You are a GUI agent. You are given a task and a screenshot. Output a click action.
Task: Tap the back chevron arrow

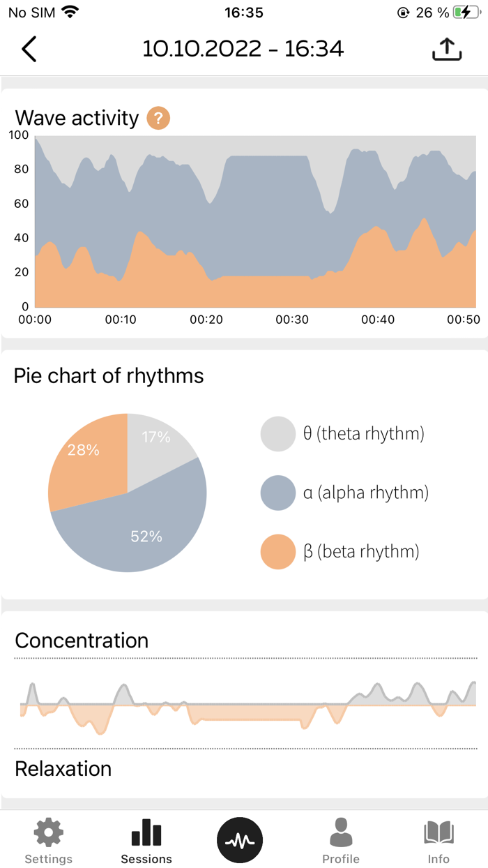[x=28, y=49]
